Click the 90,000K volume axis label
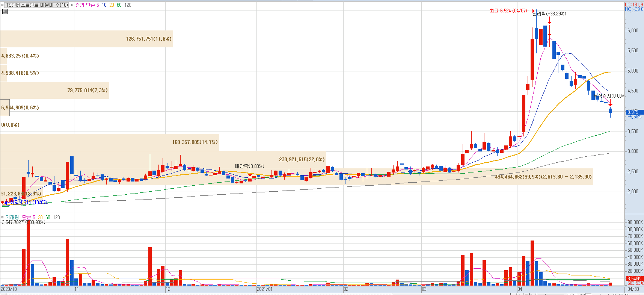644x295 pixels. (x=635, y=222)
